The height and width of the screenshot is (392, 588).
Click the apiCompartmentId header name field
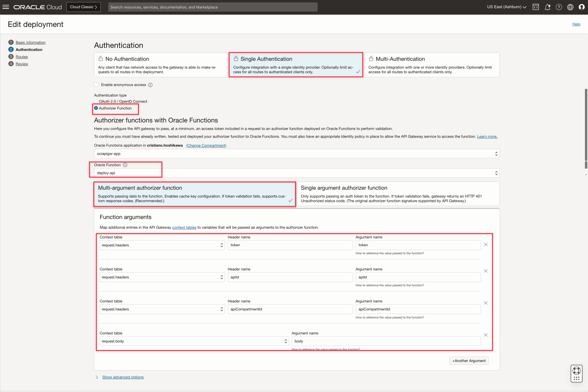point(290,309)
